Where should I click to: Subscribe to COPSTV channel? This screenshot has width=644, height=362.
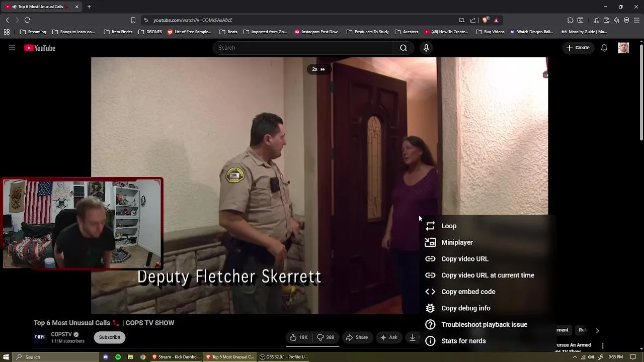click(109, 337)
